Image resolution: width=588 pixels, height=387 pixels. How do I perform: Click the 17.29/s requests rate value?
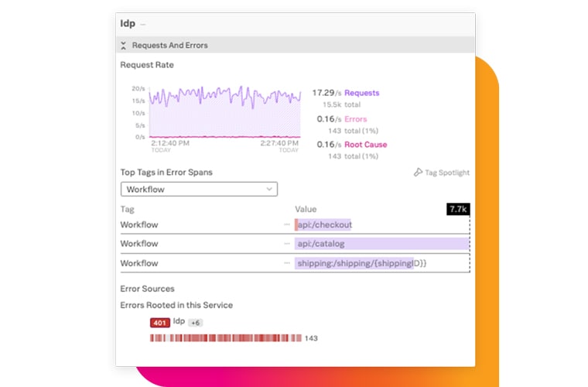coord(326,93)
